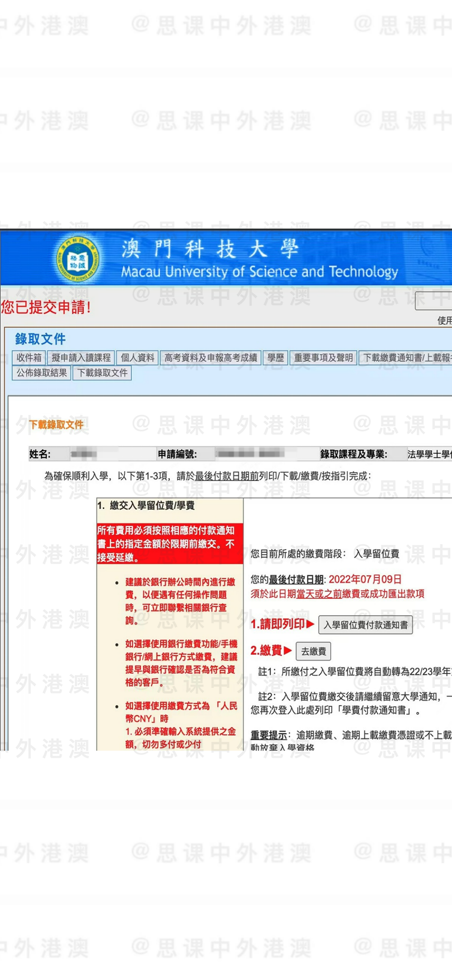
Task: Go to the 學歷 tab
Action: point(275,358)
